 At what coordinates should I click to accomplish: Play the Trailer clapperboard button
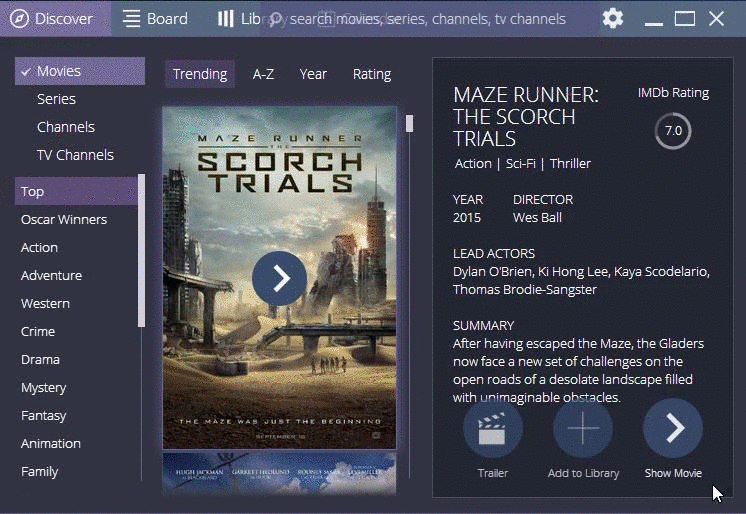tap(492, 428)
